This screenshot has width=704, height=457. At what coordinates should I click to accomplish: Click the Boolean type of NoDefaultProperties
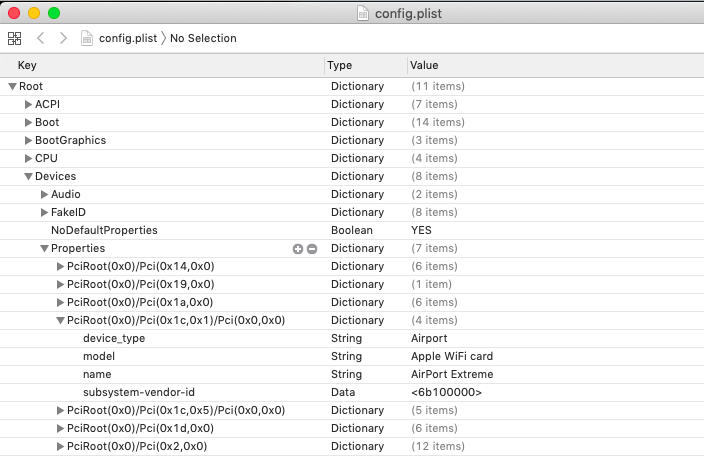pyautogui.click(x=352, y=230)
